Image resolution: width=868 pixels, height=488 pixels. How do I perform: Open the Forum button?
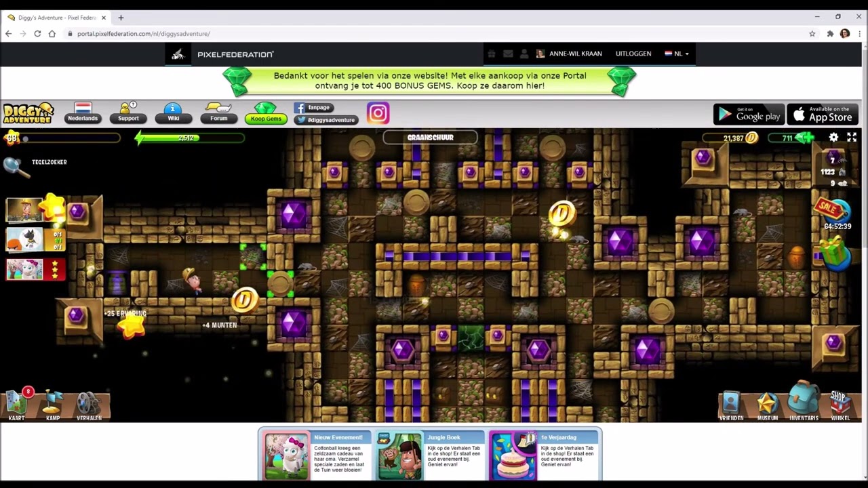click(218, 114)
